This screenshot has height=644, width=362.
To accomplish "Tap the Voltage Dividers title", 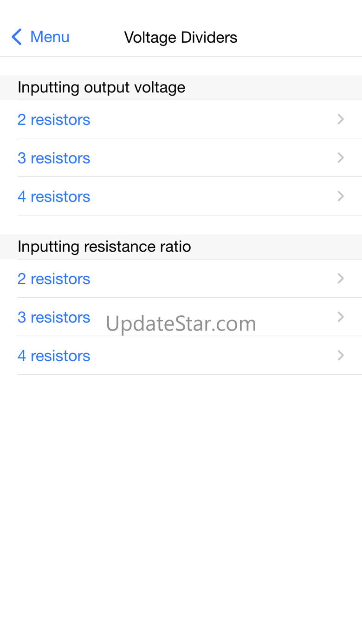I will pyautogui.click(x=181, y=37).
